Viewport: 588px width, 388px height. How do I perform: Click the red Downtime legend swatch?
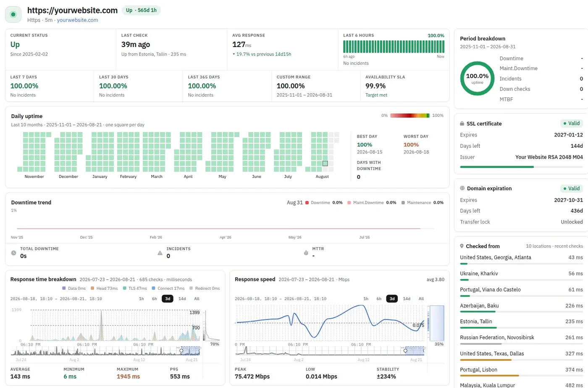click(307, 203)
